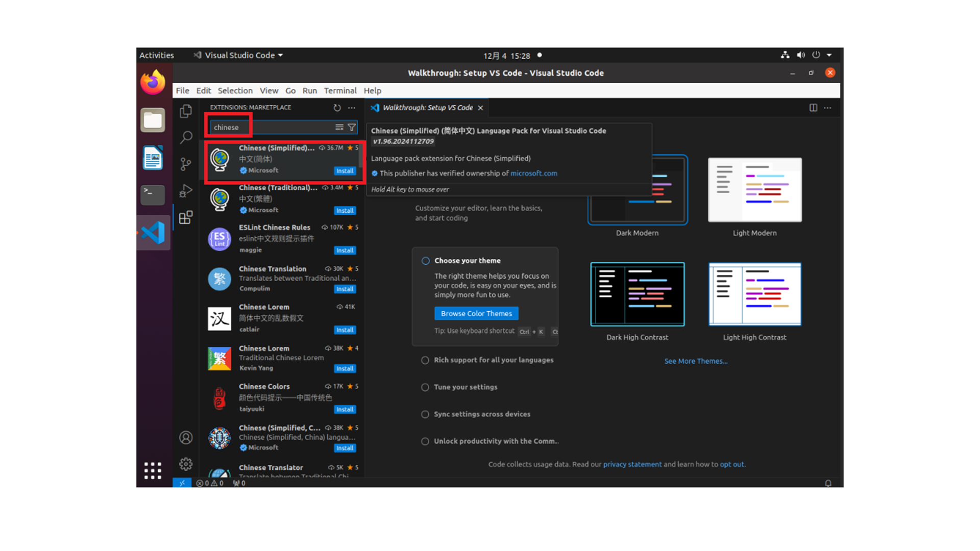Select the 'Sync settings across devices' step radio
Image resolution: width=980 pixels, height=551 pixels.
coord(425,414)
